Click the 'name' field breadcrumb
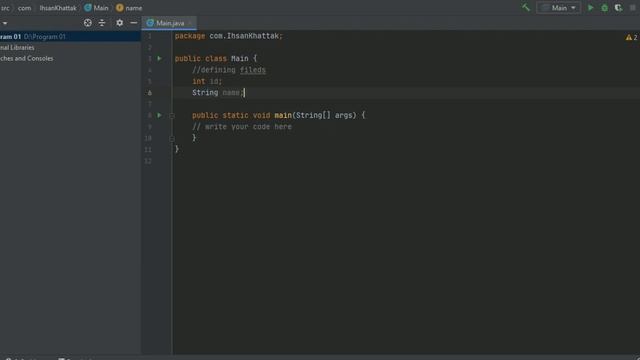640x360 pixels. [129, 8]
